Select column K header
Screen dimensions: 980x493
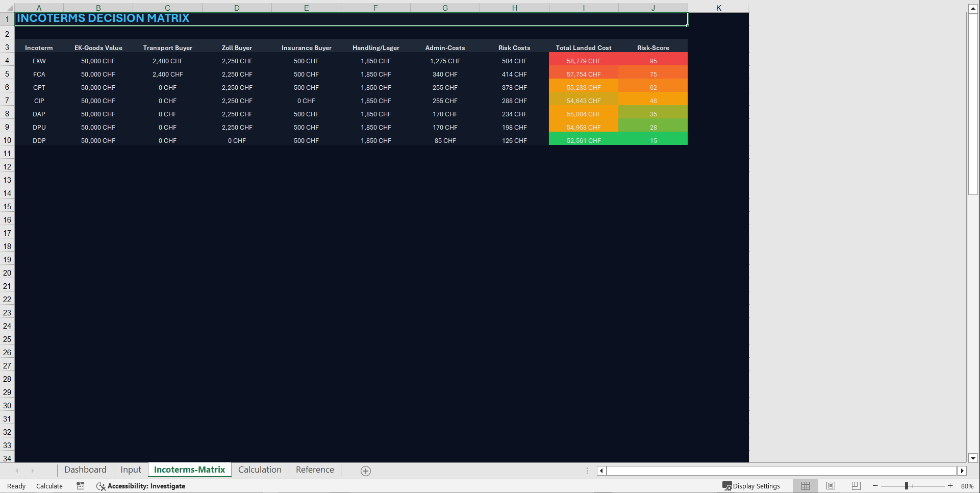tap(718, 8)
